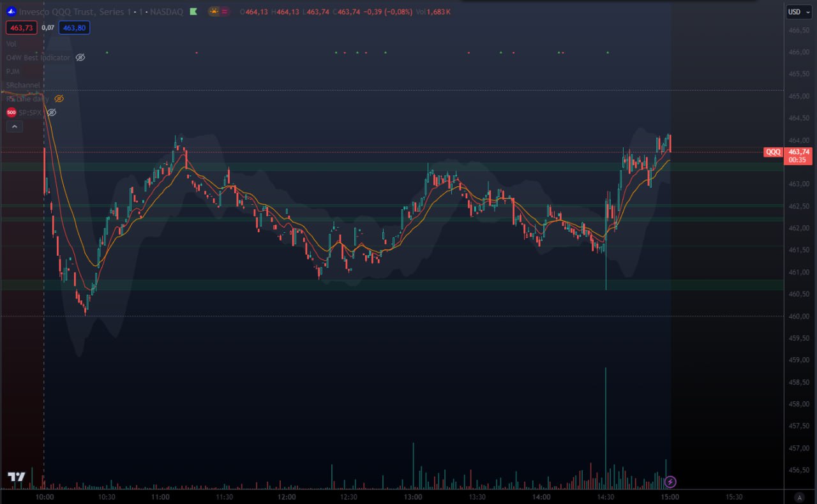This screenshot has width=817, height=504.
Task: Open the USD currency dropdown
Action: coord(796,11)
